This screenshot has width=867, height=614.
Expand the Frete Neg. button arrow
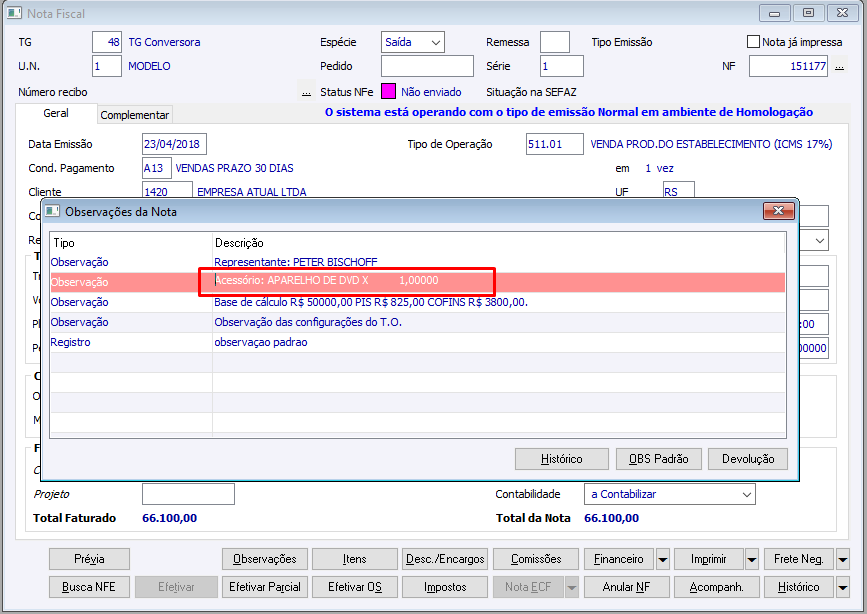click(842, 559)
